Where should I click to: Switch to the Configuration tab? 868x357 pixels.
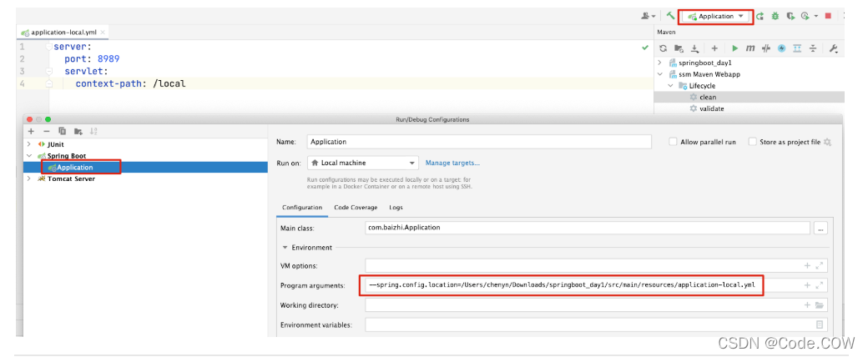tap(302, 208)
